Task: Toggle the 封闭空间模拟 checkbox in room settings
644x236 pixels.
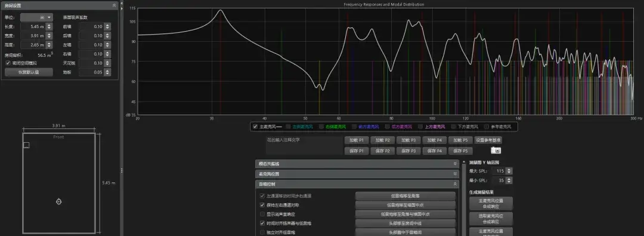Action: [7, 63]
